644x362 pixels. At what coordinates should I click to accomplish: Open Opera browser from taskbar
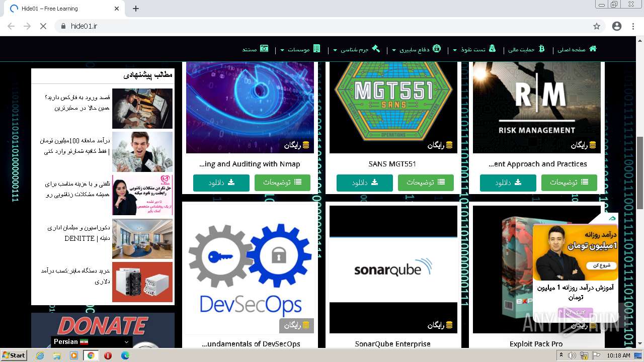point(108,355)
